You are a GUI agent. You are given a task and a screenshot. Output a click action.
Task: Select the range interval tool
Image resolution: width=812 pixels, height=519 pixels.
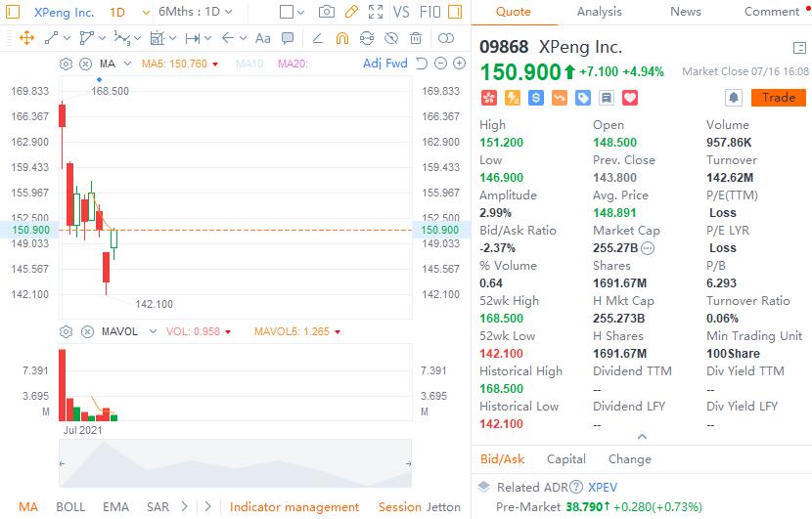click(x=193, y=38)
